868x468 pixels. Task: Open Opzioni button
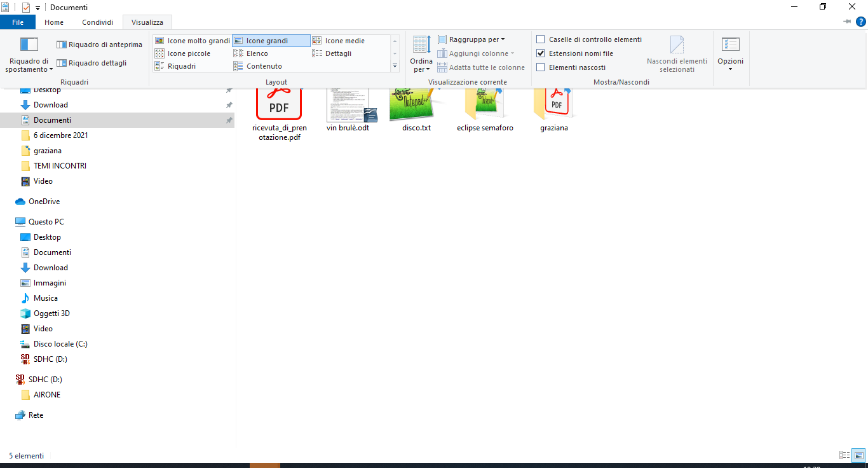[x=730, y=54]
